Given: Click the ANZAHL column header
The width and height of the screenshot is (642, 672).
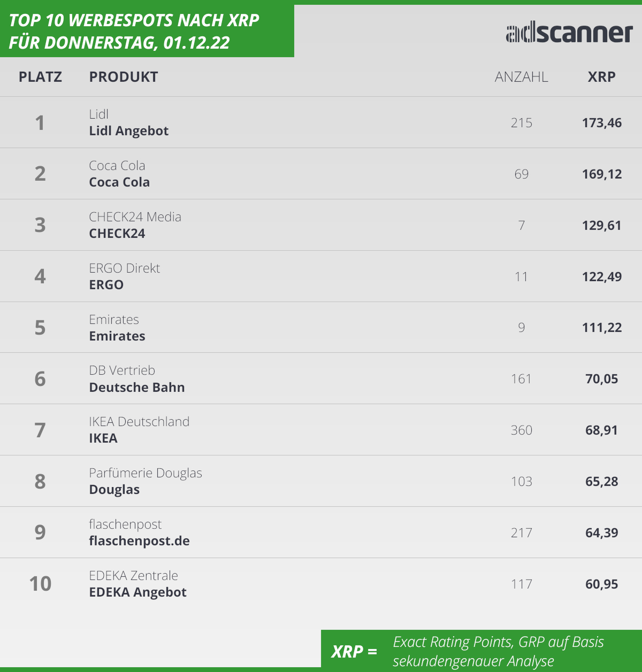Looking at the screenshot, I should click(x=522, y=77).
